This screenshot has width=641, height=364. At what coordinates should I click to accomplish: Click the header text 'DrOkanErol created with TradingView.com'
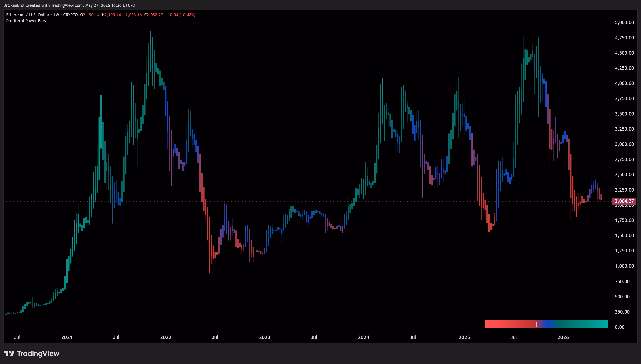click(x=43, y=5)
